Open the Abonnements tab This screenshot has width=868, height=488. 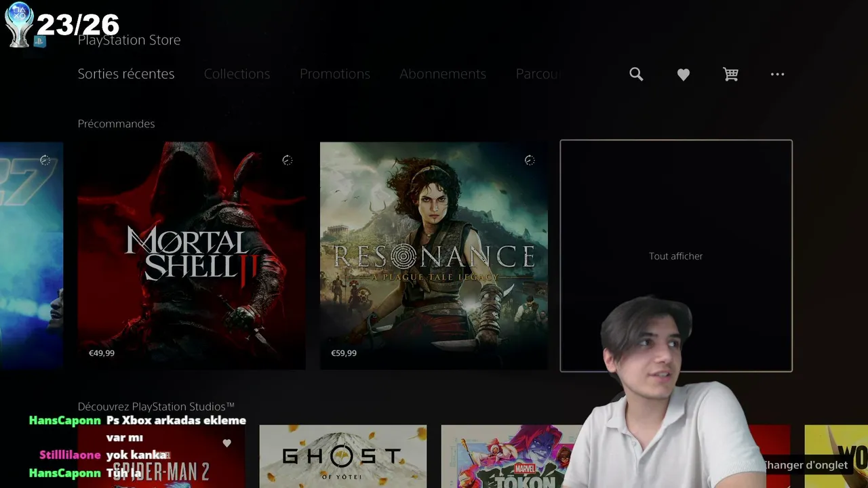(x=443, y=74)
